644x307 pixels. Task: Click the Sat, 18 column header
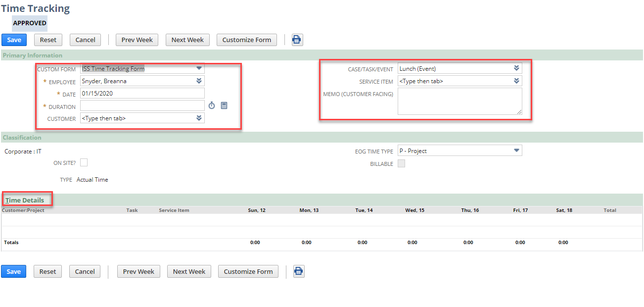tap(564, 210)
